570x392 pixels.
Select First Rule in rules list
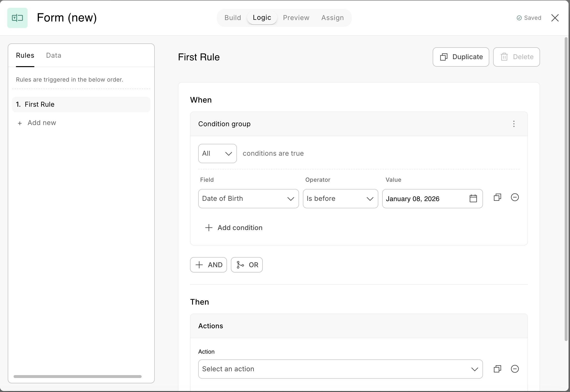pyautogui.click(x=81, y=104)
